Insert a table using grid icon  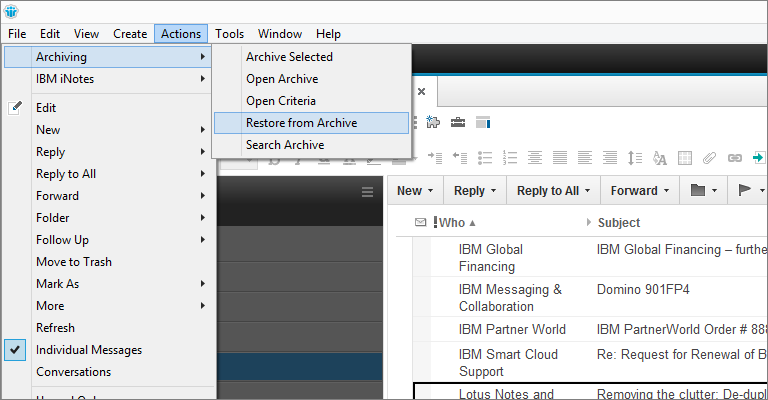coord(685,158)
